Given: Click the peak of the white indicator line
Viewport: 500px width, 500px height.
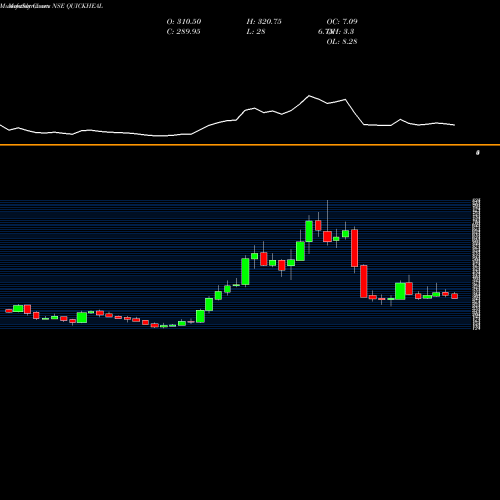Looking at the screenshot, I should (309, 96).
